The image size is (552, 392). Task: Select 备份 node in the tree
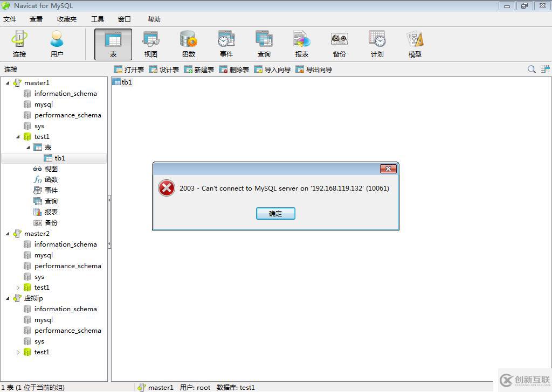coord(51,223)
